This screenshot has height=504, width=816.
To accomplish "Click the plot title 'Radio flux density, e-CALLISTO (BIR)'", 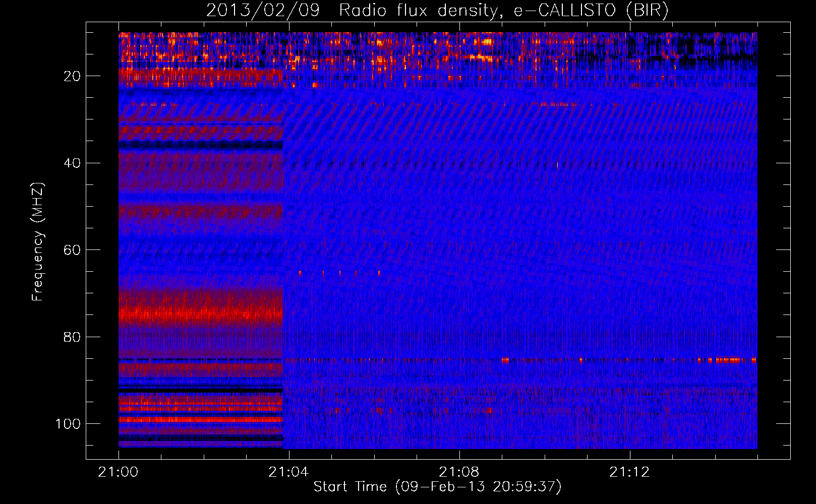I will 503,11.
